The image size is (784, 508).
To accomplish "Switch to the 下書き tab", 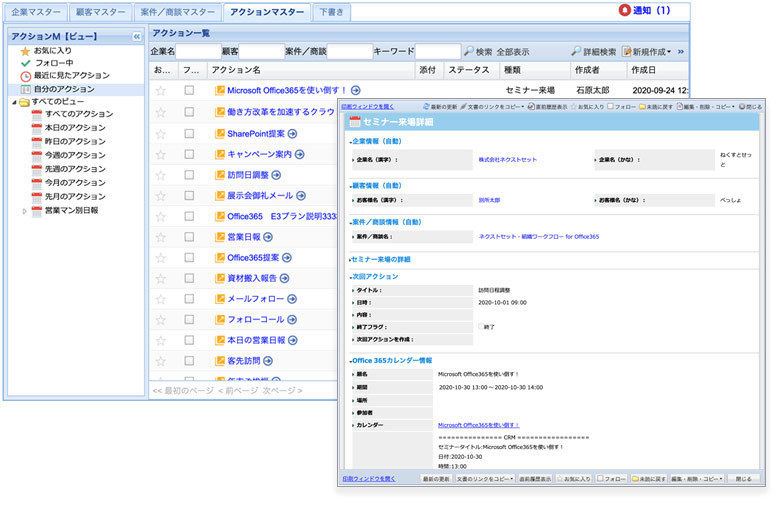I will coord(332,12).
